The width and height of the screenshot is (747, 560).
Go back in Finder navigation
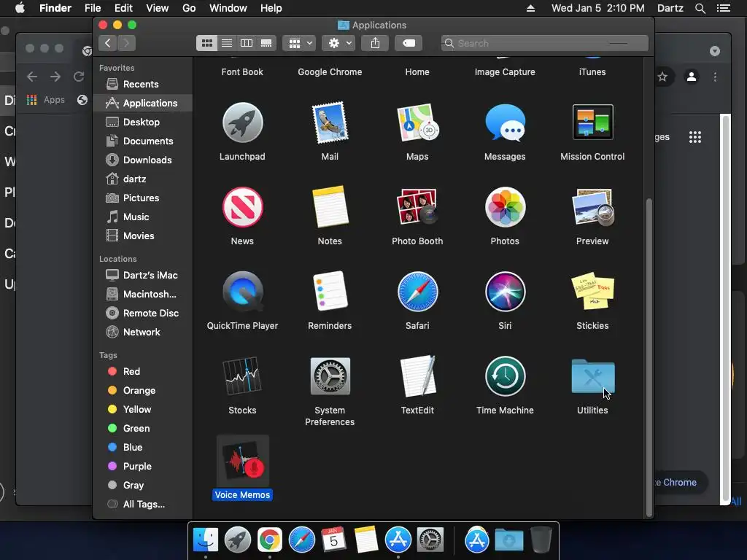(108, 43)
